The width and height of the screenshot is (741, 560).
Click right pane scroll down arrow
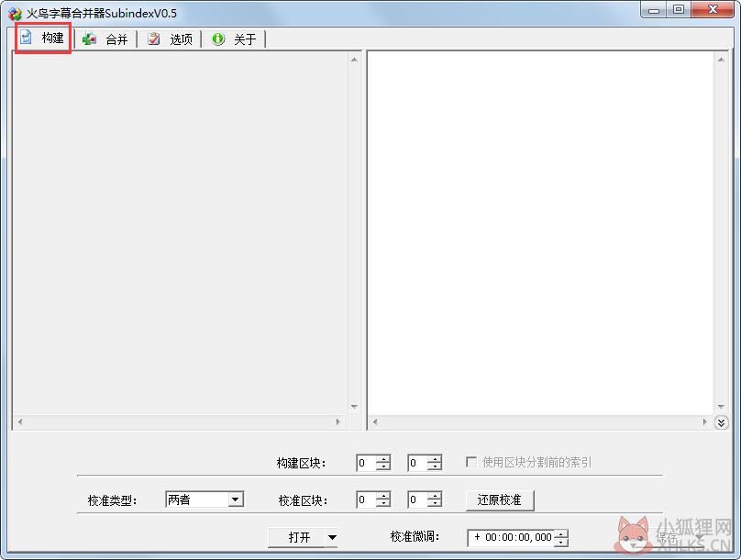tap(720, 407)
